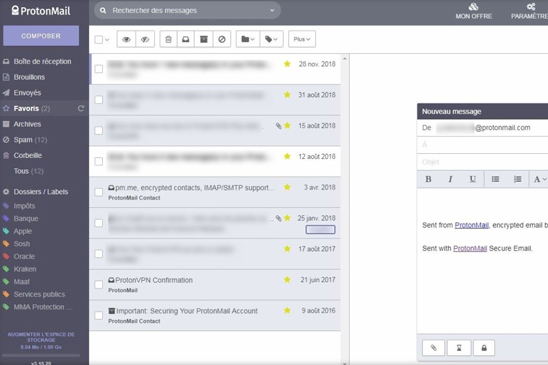Open the ProtonMail link in Sent from line
This screenshot has height=365, width=548.
pyautogui.click(x=471, y=225)
